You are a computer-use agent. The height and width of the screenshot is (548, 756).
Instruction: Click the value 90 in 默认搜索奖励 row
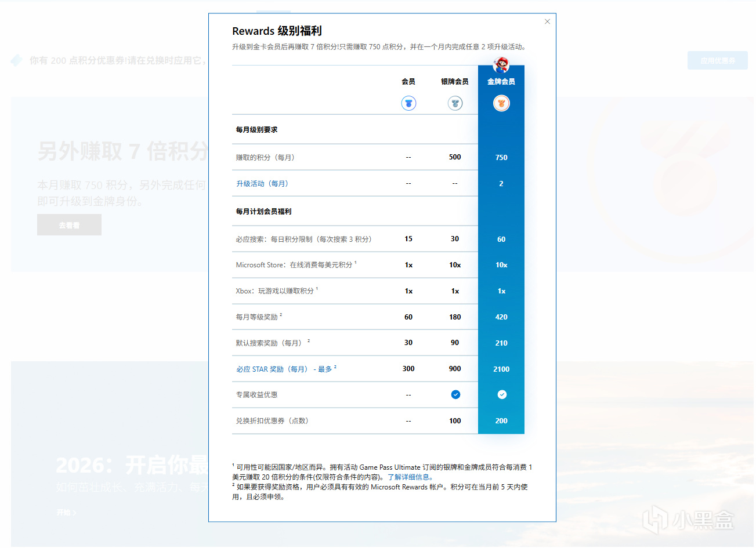(x=455, y=343)
